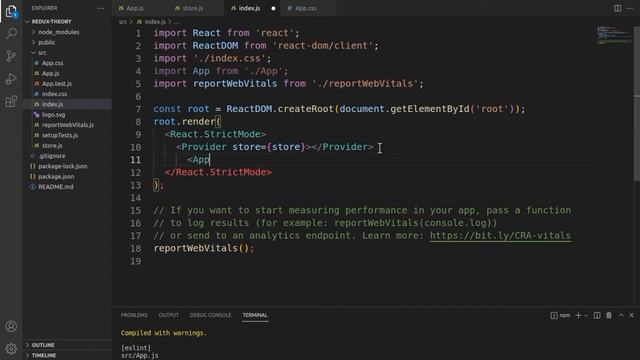
Task: Click the src breadcrumb segment
Action: coord(123,22)
